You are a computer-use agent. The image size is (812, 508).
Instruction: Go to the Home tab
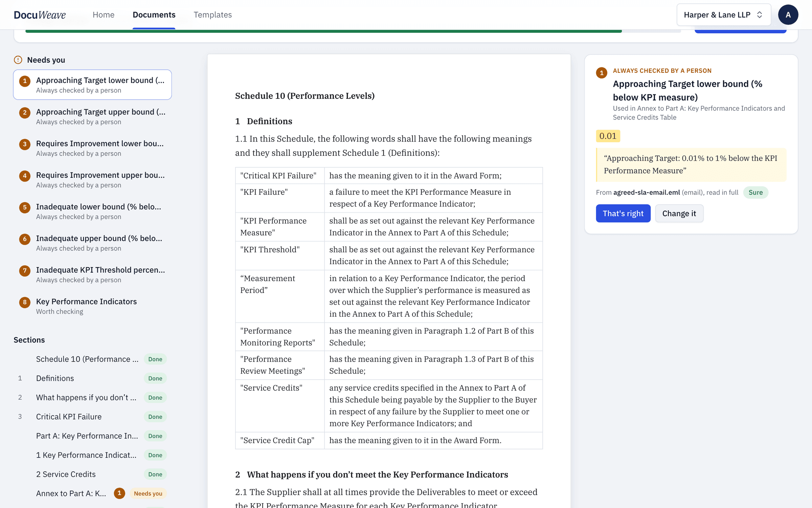104,15
